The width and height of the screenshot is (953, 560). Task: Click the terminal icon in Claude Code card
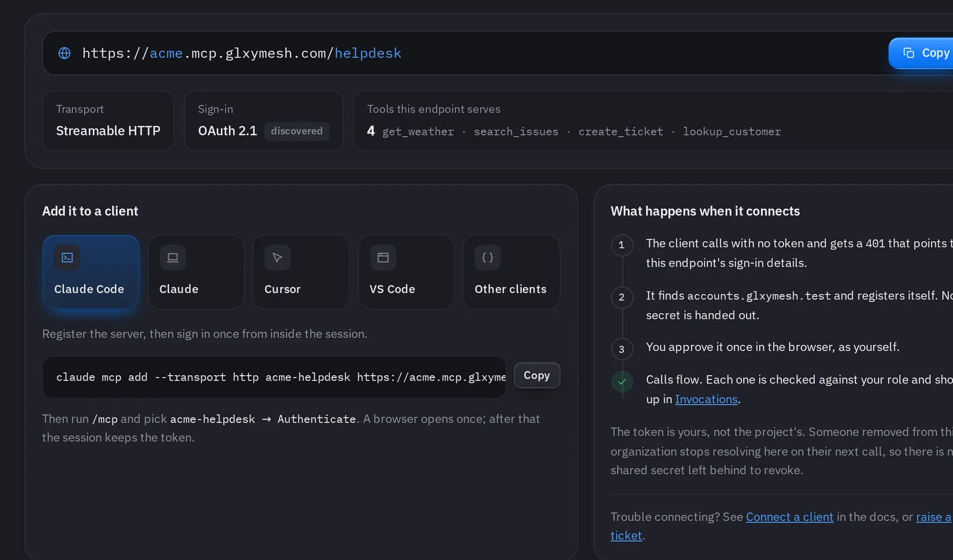[67, 258]
